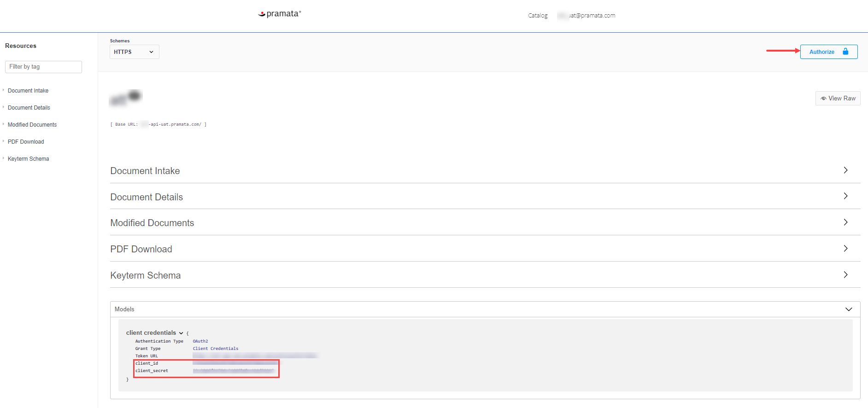
Task: Click the View Raw button
Action: click(x=838, y=98)
